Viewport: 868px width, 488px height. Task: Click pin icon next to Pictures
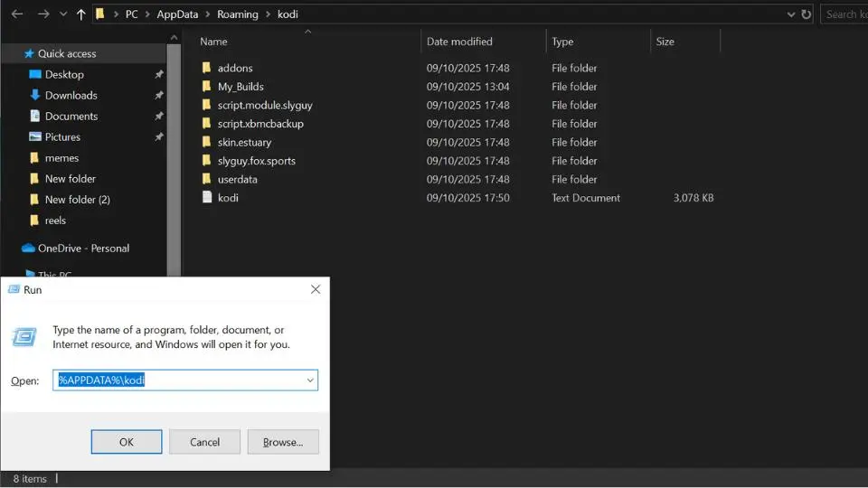point(159,136)
